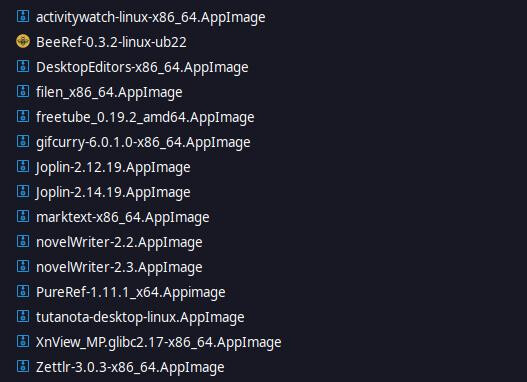
Task: Click the freetube file icon
Action: [23, 116]
